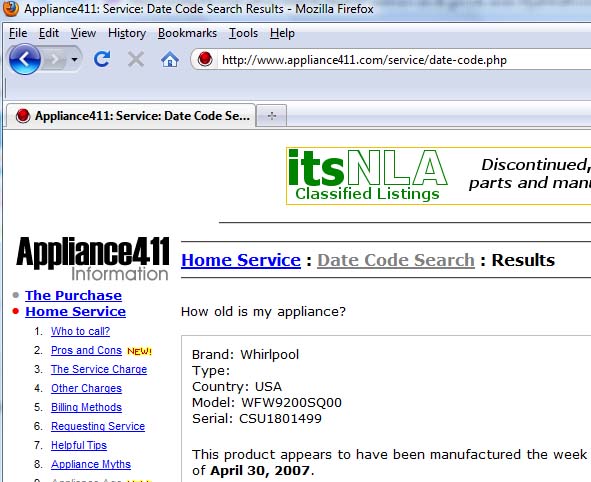
Task: Open a new tab with the plus button
Action: click(x=272, y=116)
